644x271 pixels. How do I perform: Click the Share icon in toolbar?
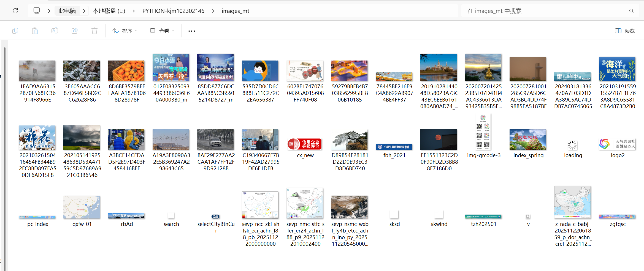[x=75, y=31]
